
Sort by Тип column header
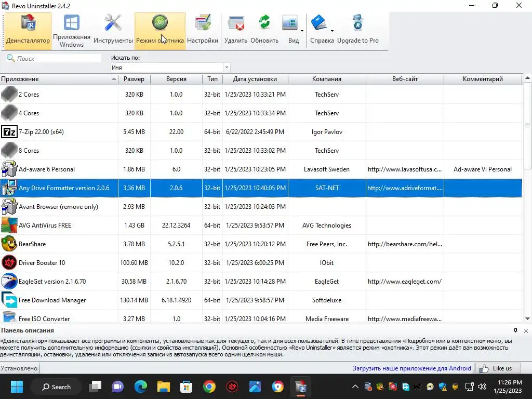click(x=212, y=79)
